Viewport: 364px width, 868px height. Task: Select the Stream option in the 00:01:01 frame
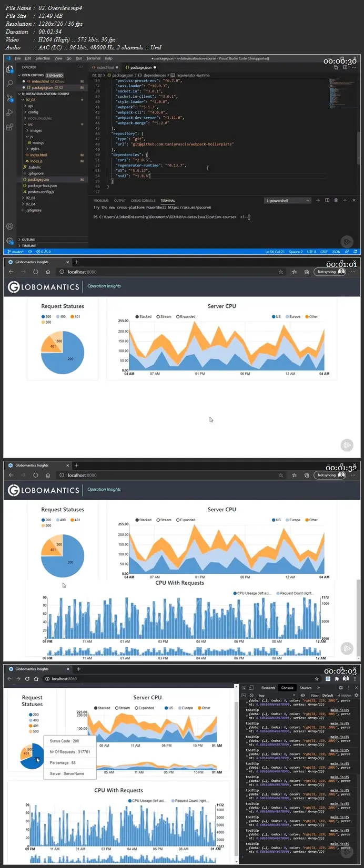pyautogui.click(x=164, y=316)
